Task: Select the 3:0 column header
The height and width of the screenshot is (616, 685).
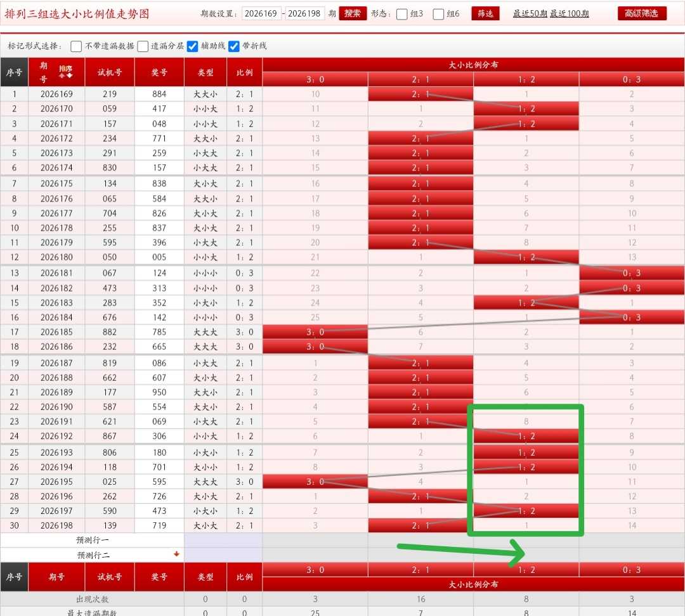Action: 315,79
